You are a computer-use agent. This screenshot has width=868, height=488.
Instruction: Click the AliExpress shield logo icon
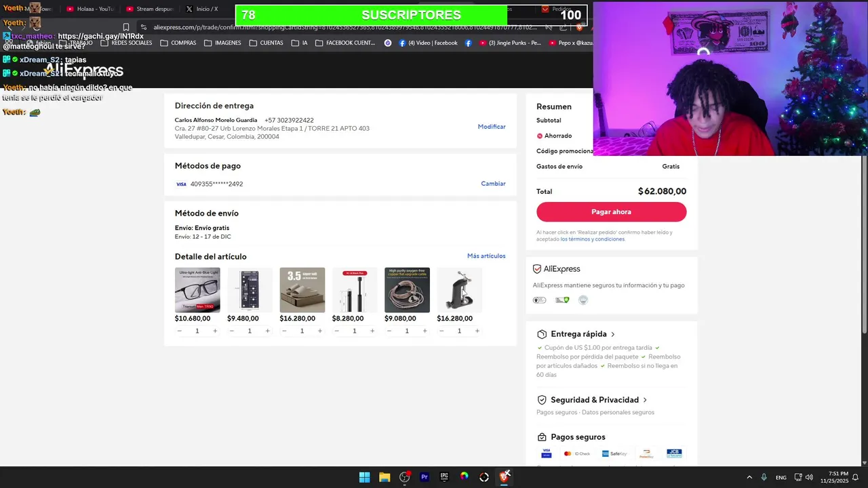[537, 269]
